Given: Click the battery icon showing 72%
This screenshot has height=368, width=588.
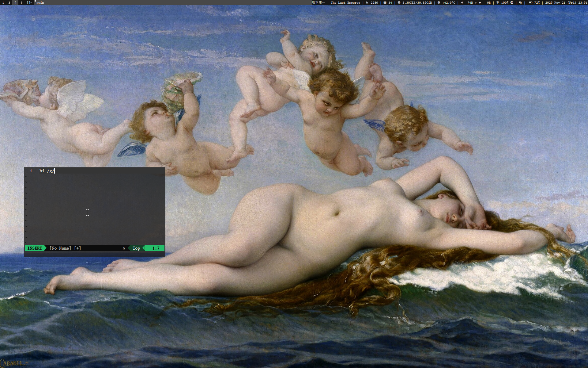Looking at the screenshot, I should click(530, 2).
